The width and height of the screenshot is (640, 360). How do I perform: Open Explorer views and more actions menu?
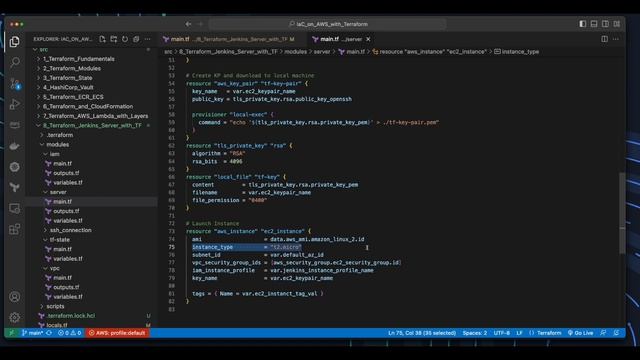147,39
